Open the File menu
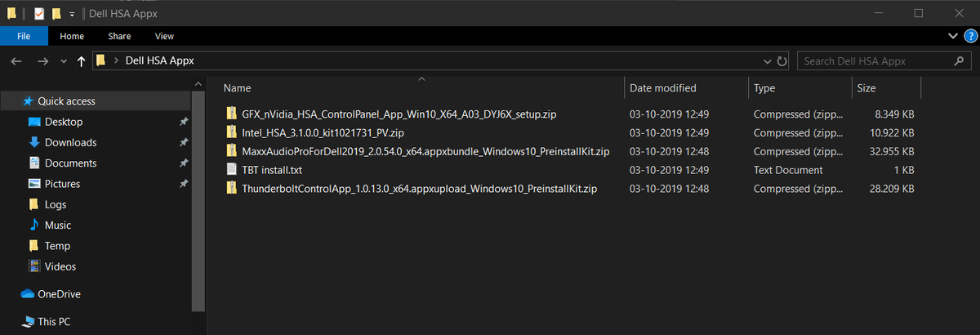The height and width of the screenshot is (335, 980). [x=24, y=36]
